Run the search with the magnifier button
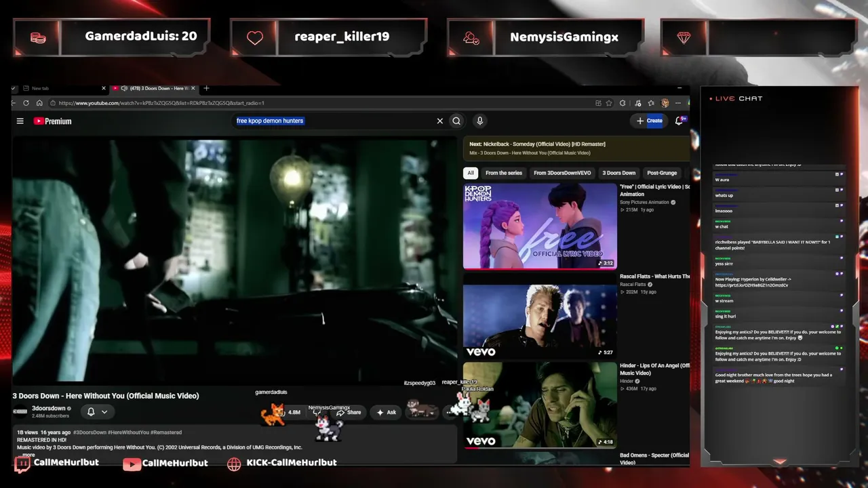The height and width of the screenshot is (488, 868). pyautogui.click(x=456, y=121)
